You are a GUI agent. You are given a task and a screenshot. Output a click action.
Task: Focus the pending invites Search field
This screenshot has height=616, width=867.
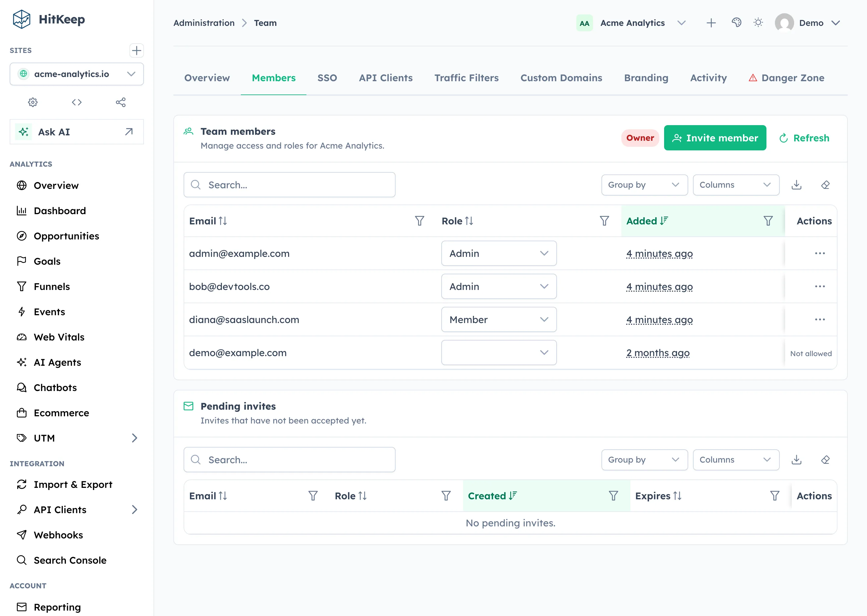290,460
